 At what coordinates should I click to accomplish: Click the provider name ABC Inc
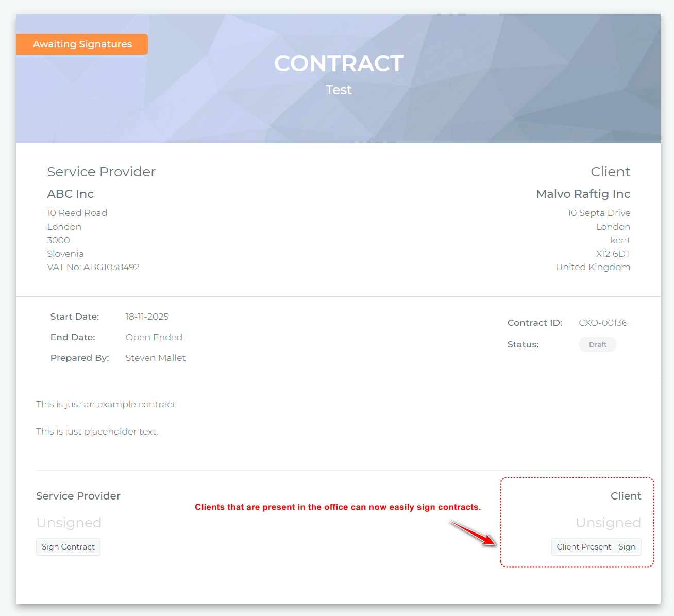(x=70, y=194)
